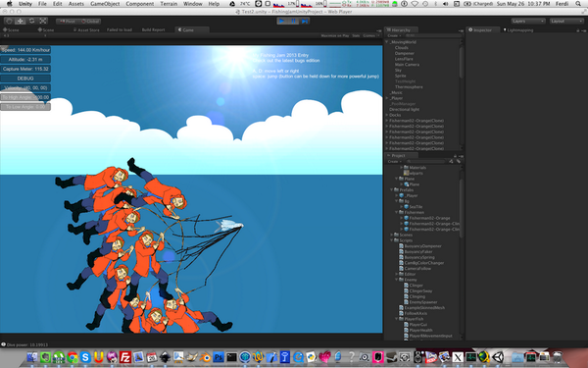
Task: Switch to the Lightmapping tab
Action: [517, 30]
